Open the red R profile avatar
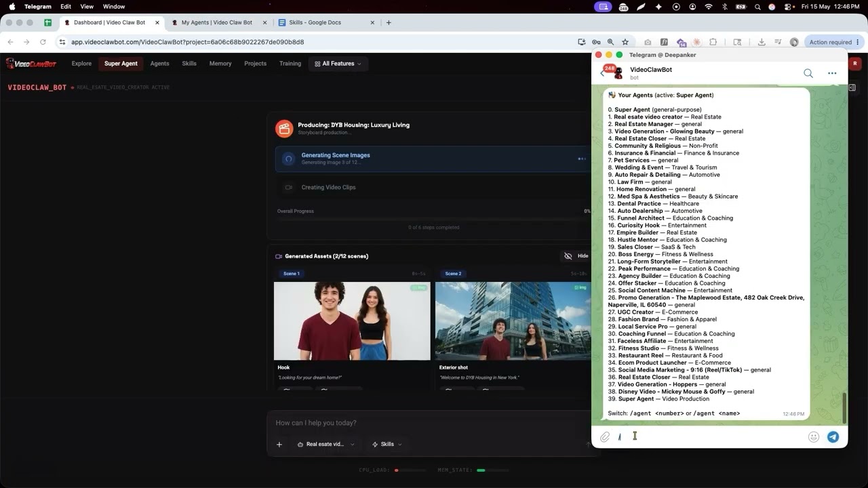Screen dimensions: 868x488 click(x=854, y=63)
